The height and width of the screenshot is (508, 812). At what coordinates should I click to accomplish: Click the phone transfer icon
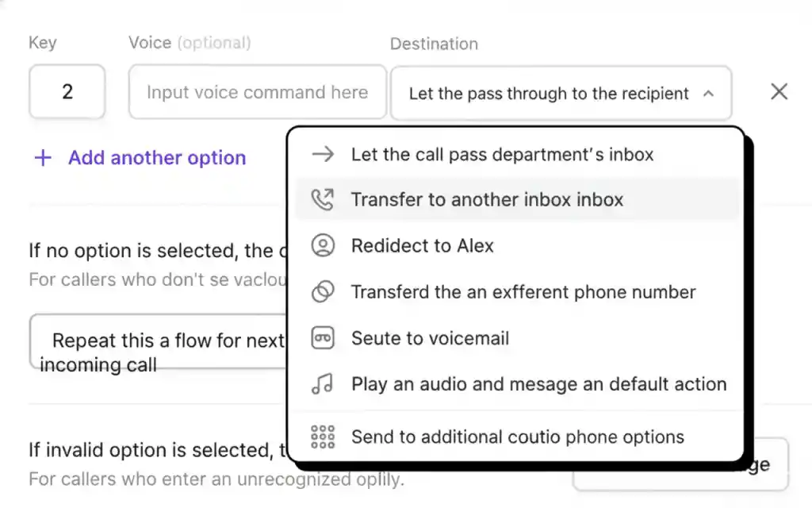point(323,199)
